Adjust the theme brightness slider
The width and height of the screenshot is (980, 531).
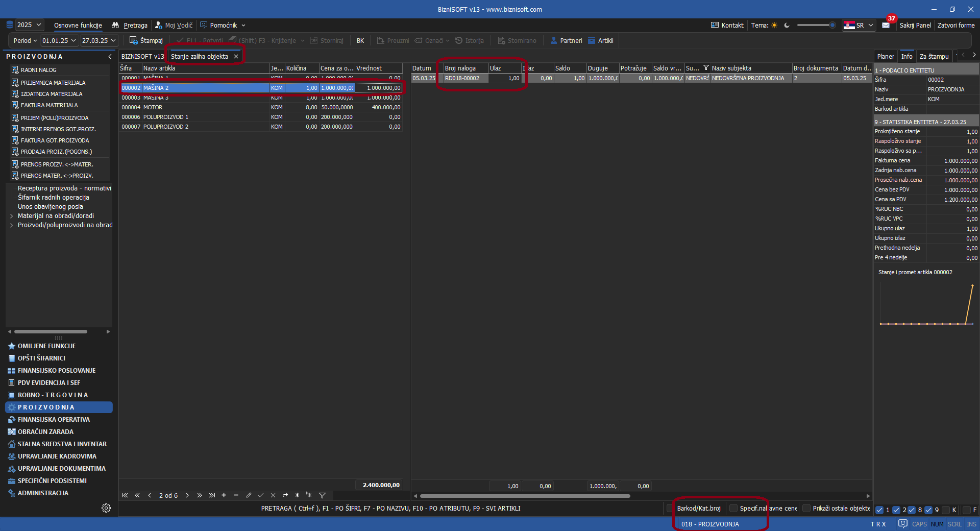click(816, 25)
